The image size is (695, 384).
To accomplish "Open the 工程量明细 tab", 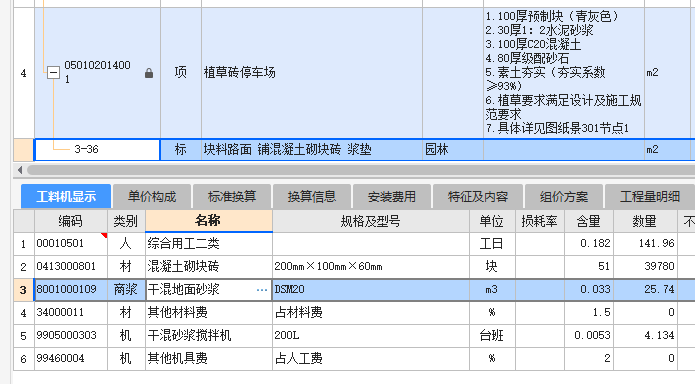I will pyautogui.click(x=650, y=196).
